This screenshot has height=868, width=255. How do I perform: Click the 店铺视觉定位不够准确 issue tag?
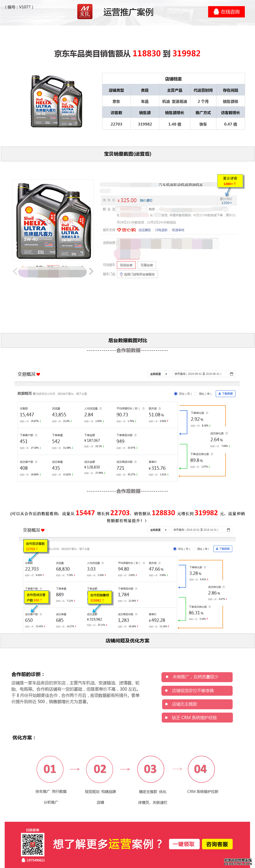197,690
